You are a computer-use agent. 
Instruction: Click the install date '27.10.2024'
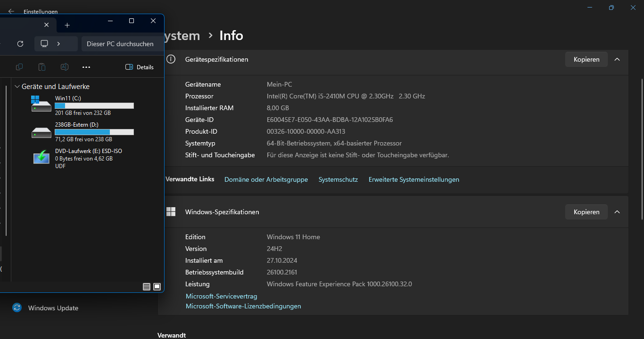click(x=282, y=260)
